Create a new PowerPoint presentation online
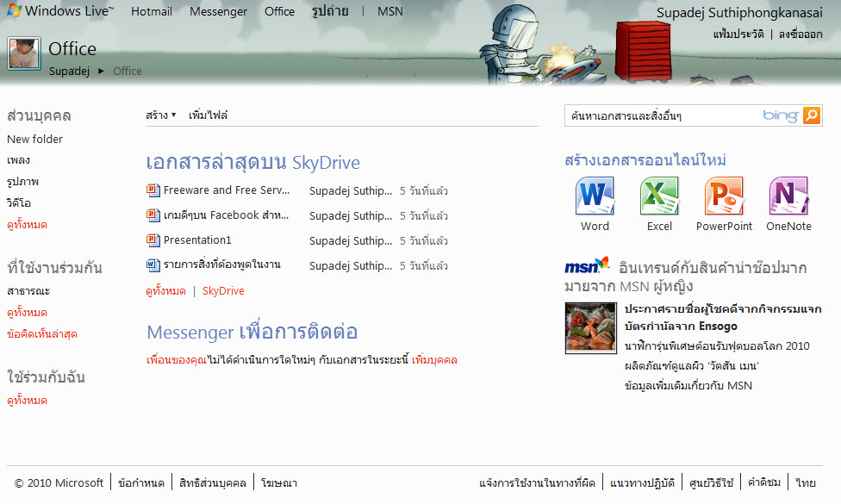841x504 pixels. pos(724,196)
